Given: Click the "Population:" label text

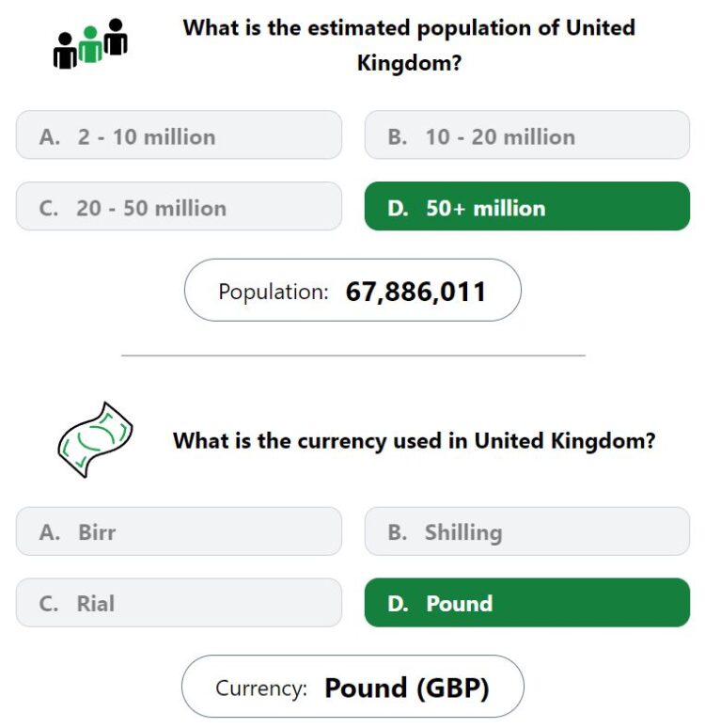Looking at the screenshot, I should [274, 293].
